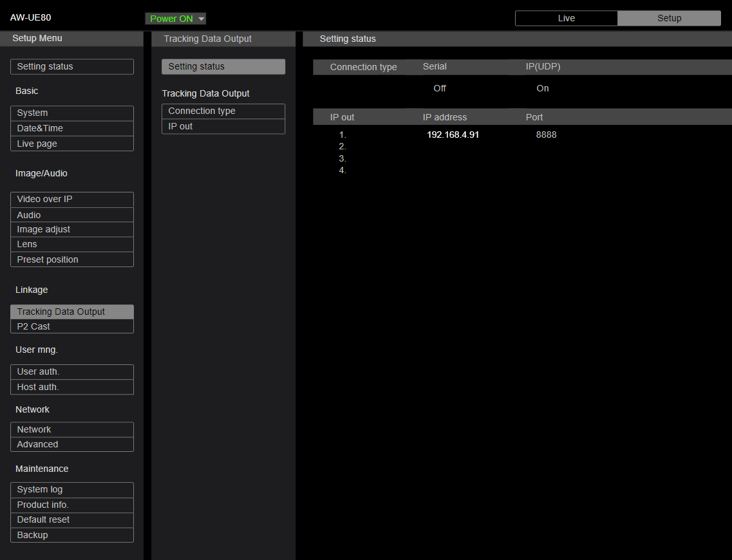732x560 pixels.
Task: Select Connection type under Tracking Data Output
Action: [223, 111]
